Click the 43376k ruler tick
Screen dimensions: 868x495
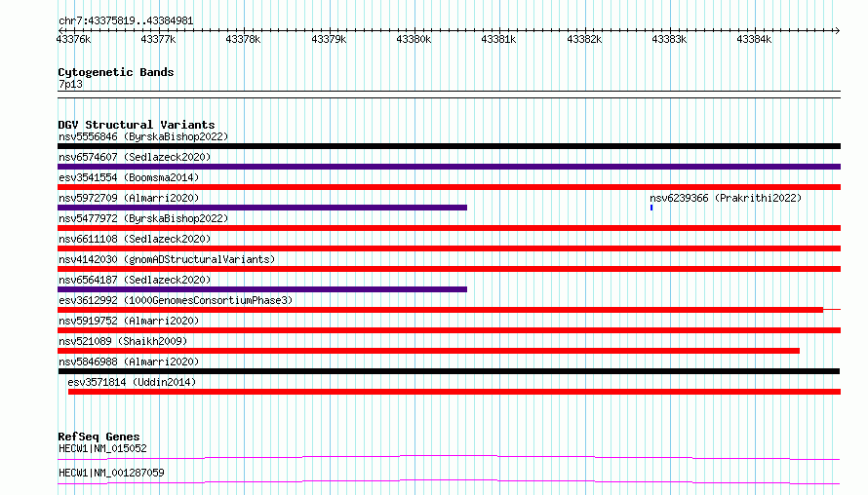click(73, 39)
